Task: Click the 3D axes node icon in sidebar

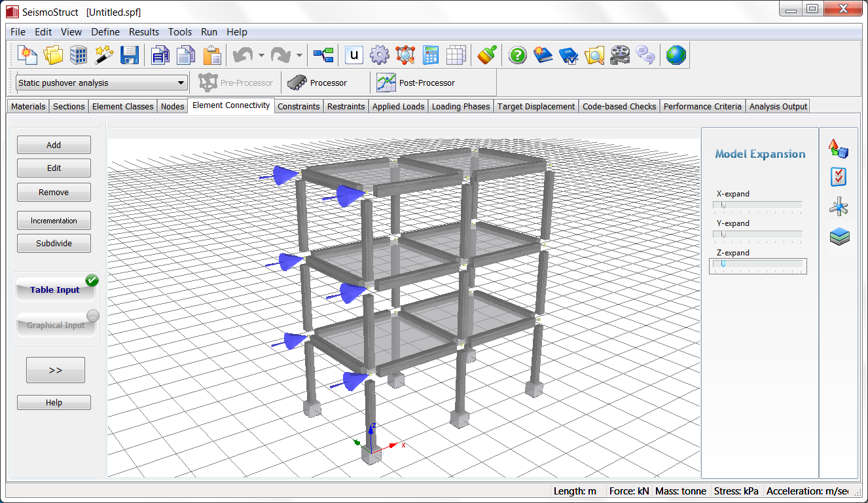Action: pyautogui.click(x=839, y=207)
